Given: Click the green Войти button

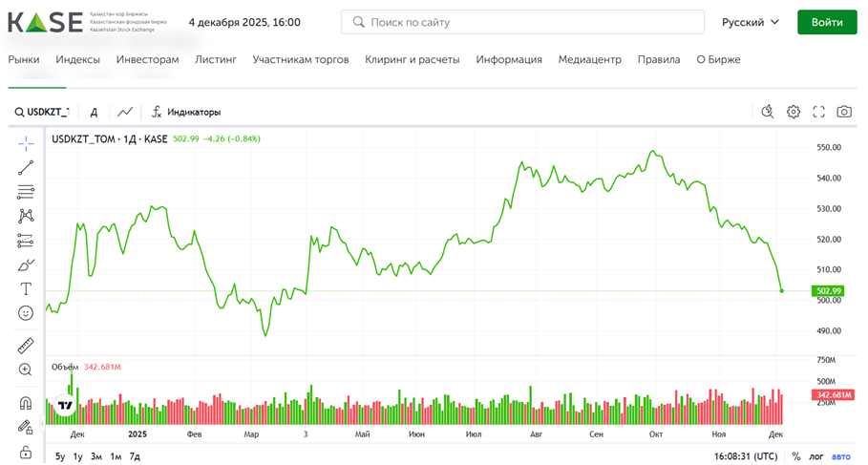Looking at the screenshot, I should click(x=826, y=22).
